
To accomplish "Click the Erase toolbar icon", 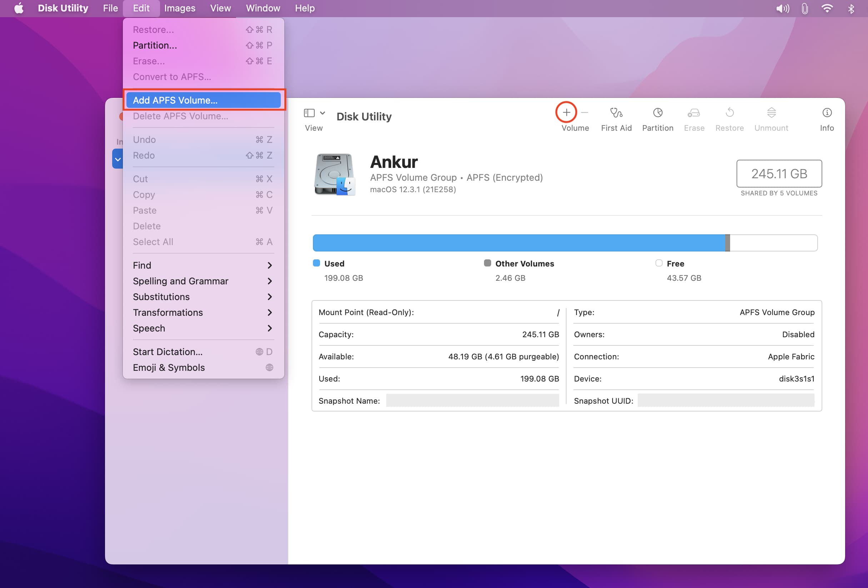I will click(x=694, y=113).
